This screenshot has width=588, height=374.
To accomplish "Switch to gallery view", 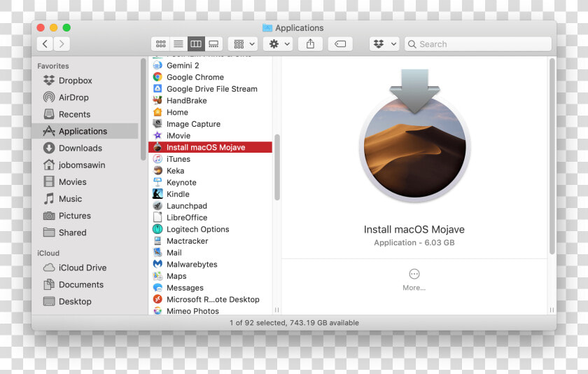I will click(213, 44).
